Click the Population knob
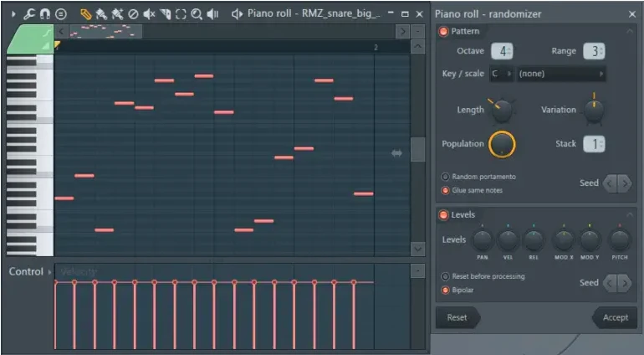 501,144
